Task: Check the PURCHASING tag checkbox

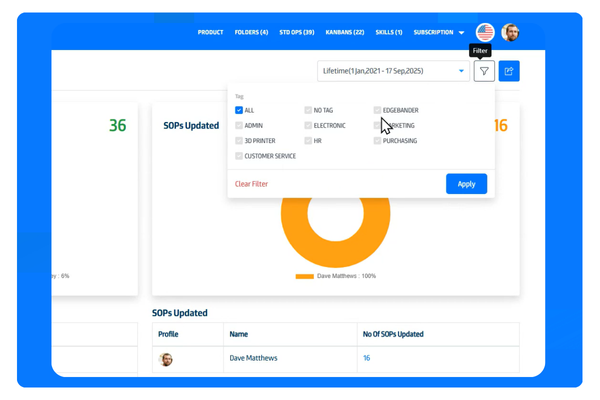Action: click(377, 141)
